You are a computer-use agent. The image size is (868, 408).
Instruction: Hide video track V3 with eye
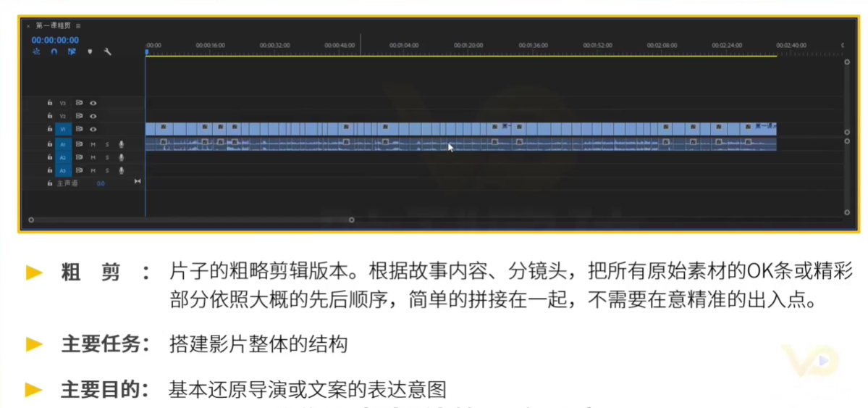[x=93, y=103]
